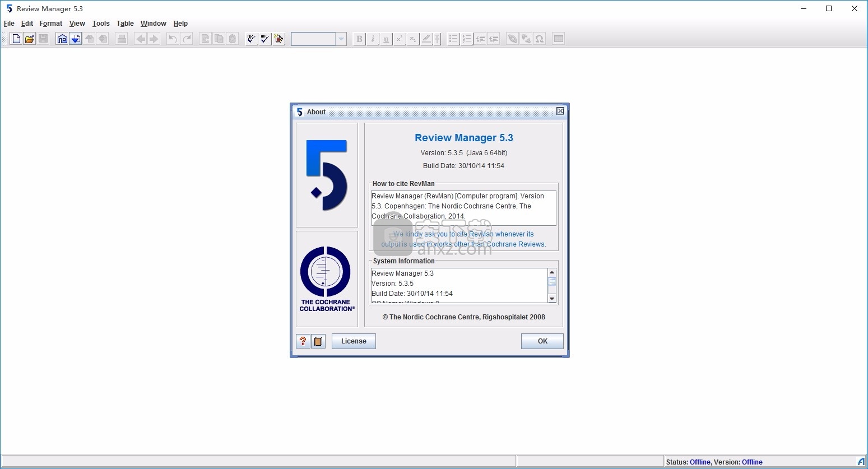Click the undo icon
868x469 pixels.
[173, 39]
